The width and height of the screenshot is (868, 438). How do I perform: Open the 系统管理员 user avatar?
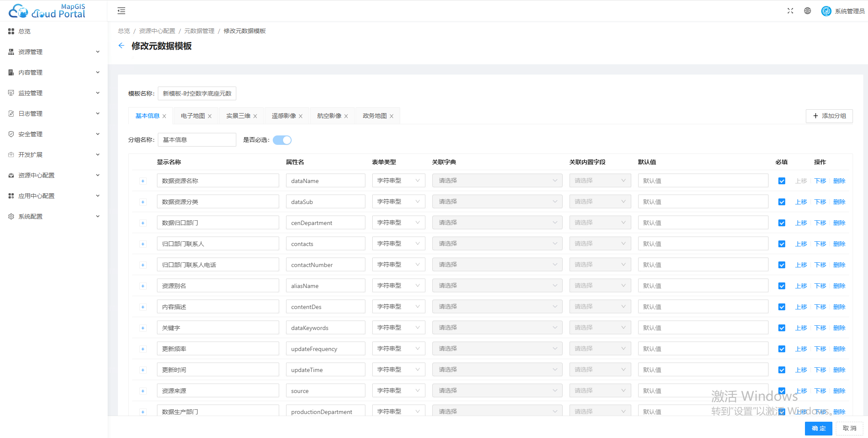pos(826,11)
